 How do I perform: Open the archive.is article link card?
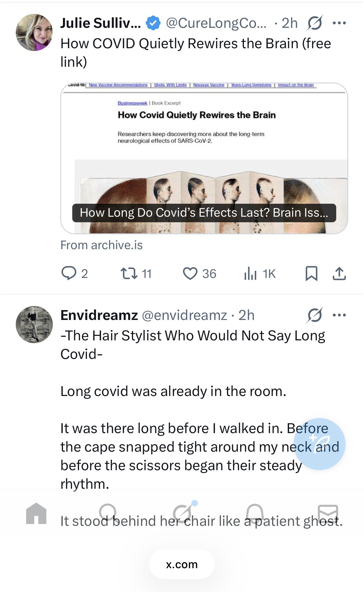pos(204,158)
